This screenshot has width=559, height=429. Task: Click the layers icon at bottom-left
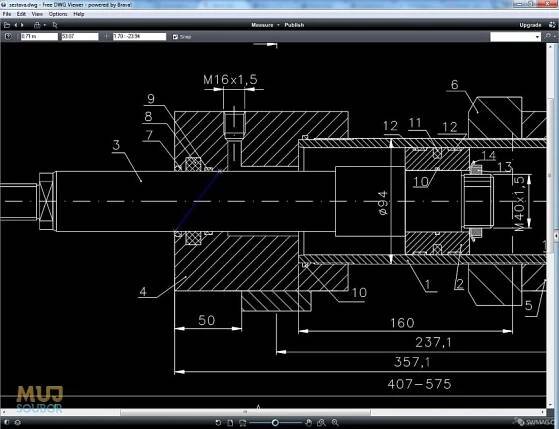coord(17,423)
